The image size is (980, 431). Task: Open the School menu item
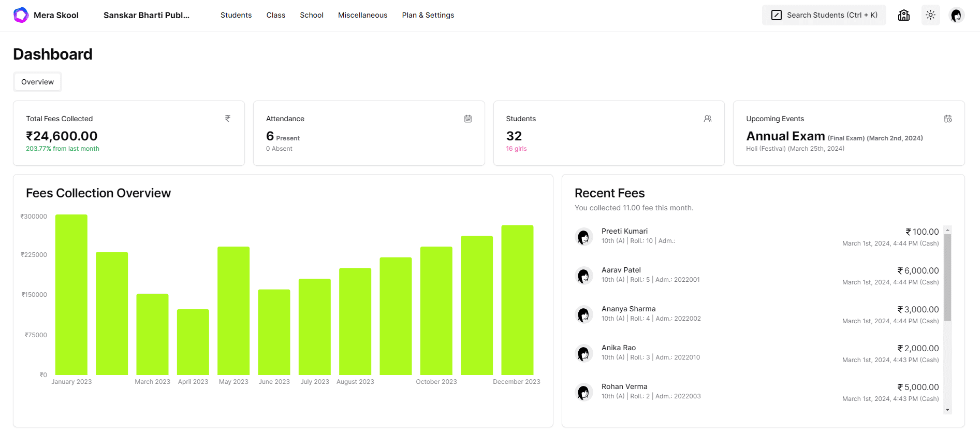pos(311,15)
